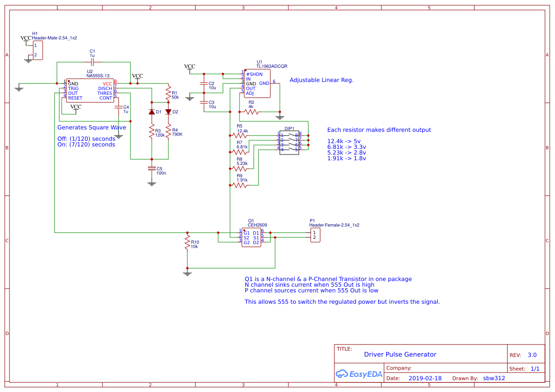Image resolution: width=555 pixels, height=392 pixels.
Task: Select the Header-Female P1 connector symbol
Action: pyautogui.click(x=314, y=235)
